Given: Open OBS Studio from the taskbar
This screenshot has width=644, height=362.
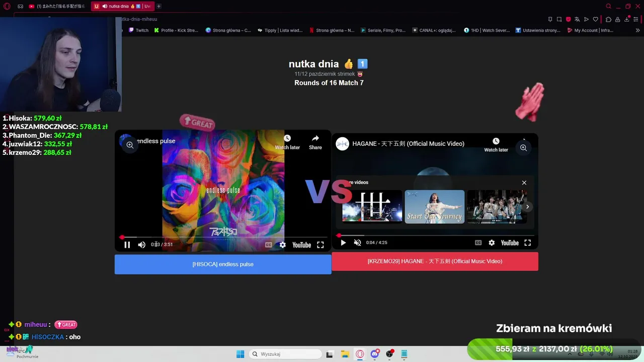Looking at the screenshot, I should click(389, 354).
